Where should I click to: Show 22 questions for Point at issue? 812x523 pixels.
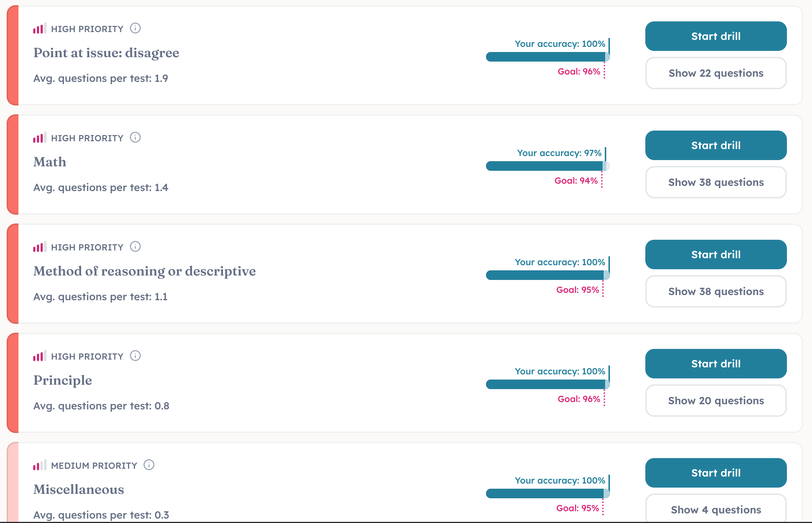tap(716, 73)
